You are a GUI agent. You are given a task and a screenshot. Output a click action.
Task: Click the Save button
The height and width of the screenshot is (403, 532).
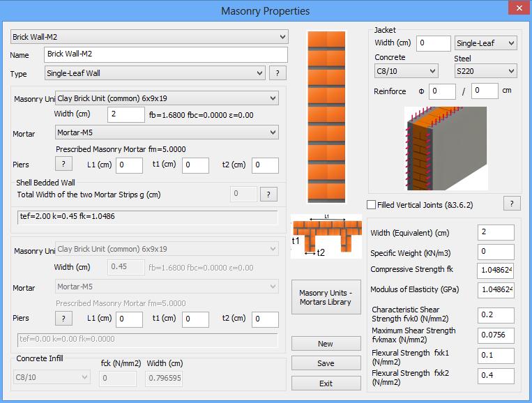pyautogui.click(x=326, y=363)
